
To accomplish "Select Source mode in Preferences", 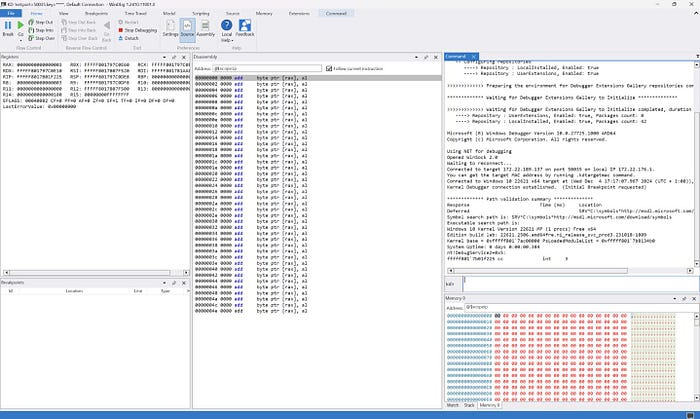I will click(x=188, y=29).
